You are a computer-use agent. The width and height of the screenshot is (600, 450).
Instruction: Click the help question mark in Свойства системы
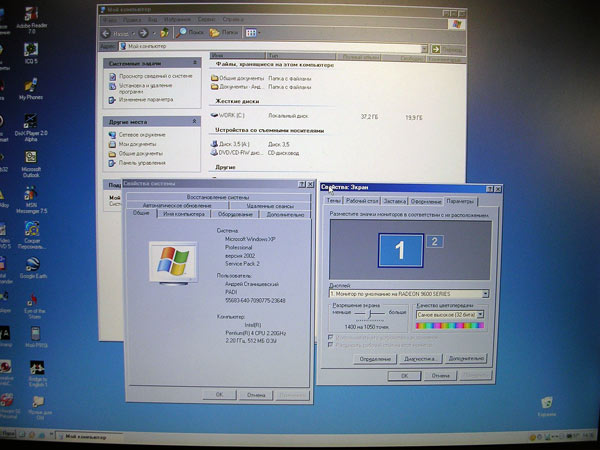[x=302, y=184]
